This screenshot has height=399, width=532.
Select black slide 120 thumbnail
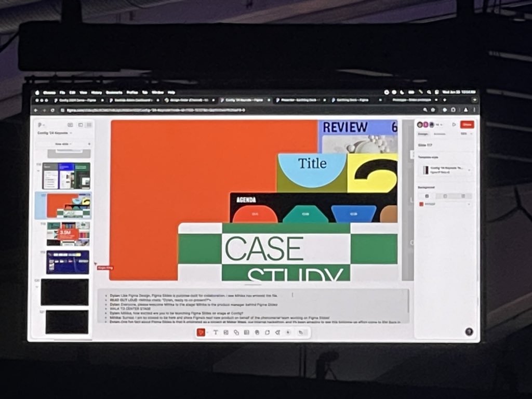tap(65, 292)
